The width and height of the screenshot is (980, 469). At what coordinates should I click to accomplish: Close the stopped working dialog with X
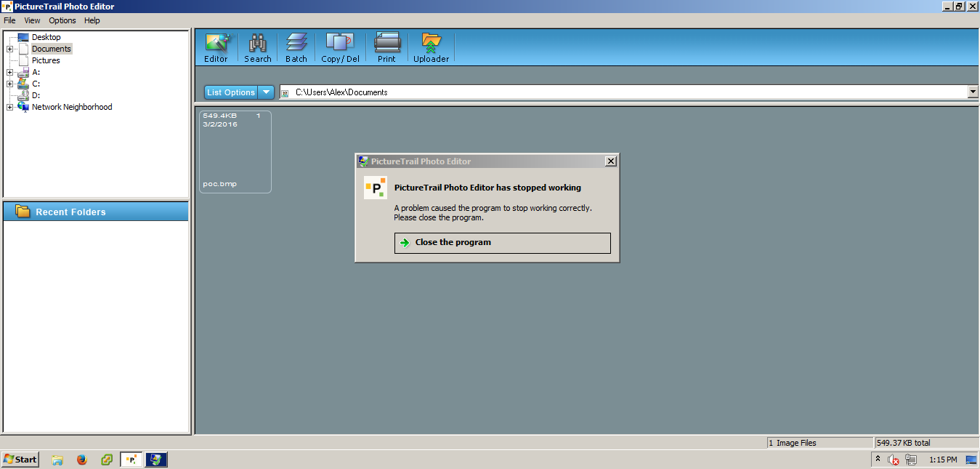pos(611,161)
